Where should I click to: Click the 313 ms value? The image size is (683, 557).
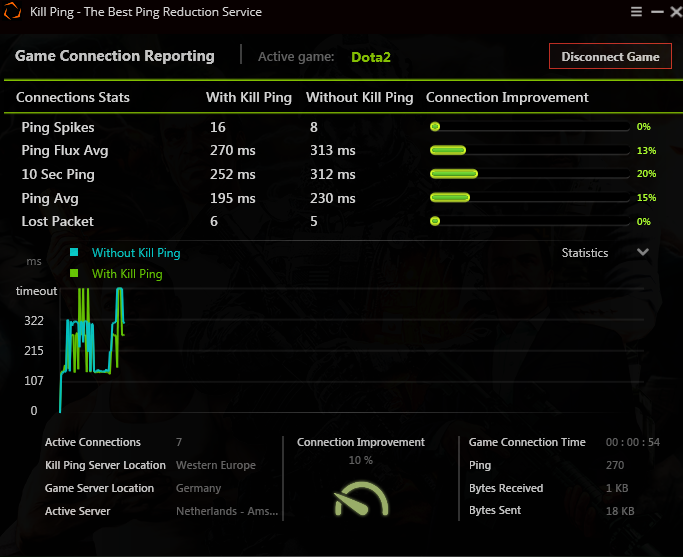coord(333,150)
